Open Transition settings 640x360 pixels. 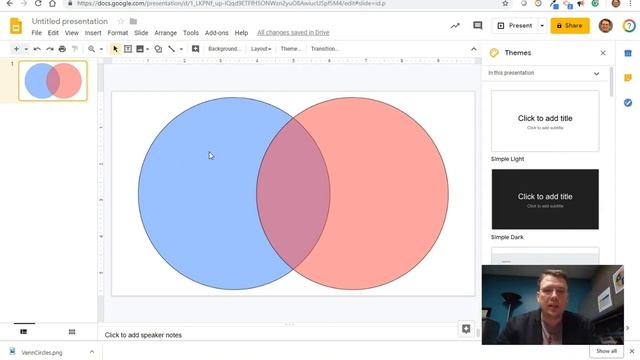click(x=324, y=49)
